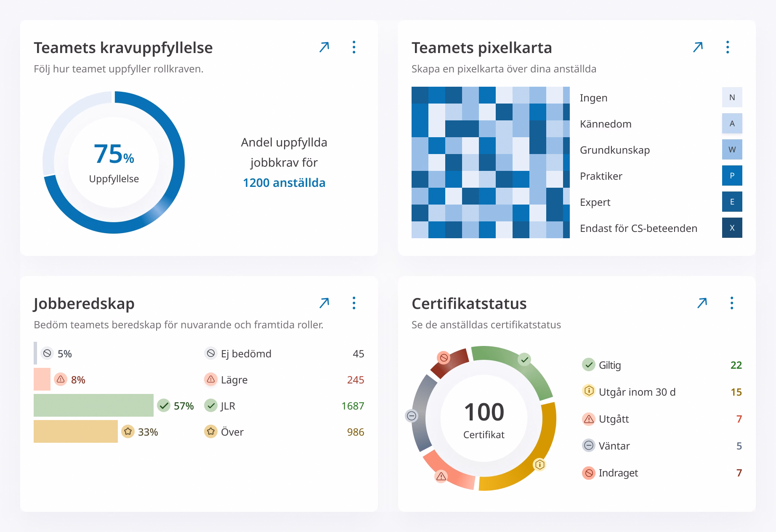
Task: Select the N swatch for Ingen
Action: [732, 97]
